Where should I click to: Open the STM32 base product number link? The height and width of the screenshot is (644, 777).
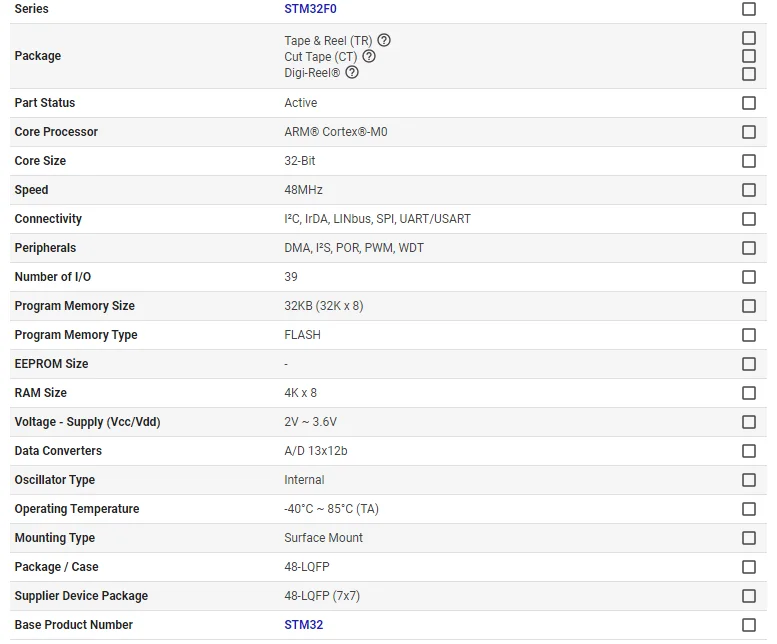[x=303, y=625]
